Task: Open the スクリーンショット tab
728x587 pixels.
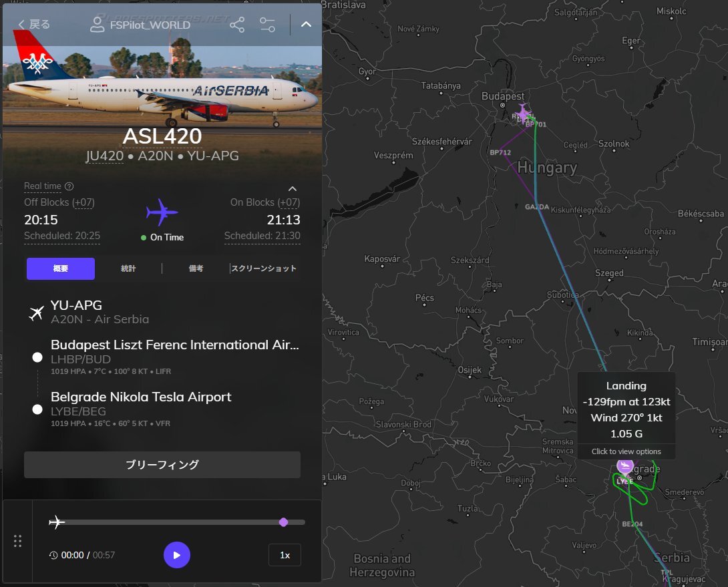Action: [x=264, y=268]
